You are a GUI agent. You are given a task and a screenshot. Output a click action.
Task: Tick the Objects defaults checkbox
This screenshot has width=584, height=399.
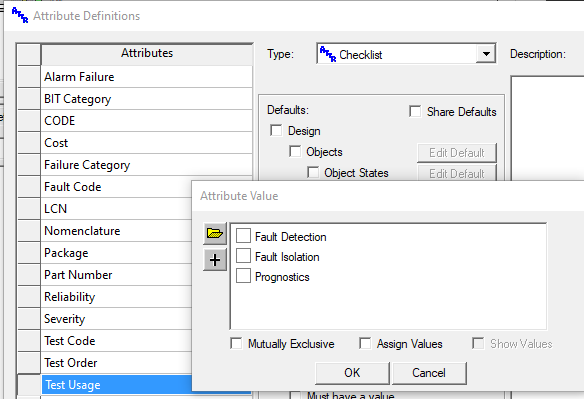point(295,151)
